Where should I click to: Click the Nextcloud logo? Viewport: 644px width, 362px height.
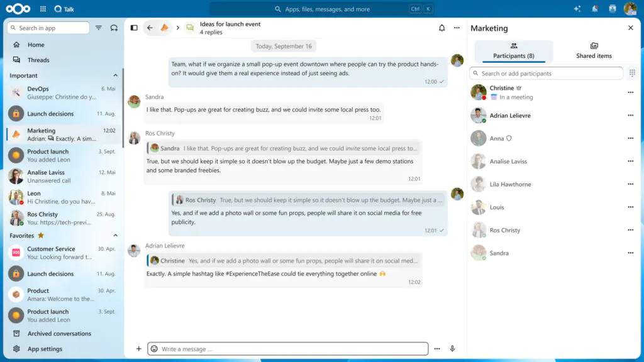pos(18,9)
